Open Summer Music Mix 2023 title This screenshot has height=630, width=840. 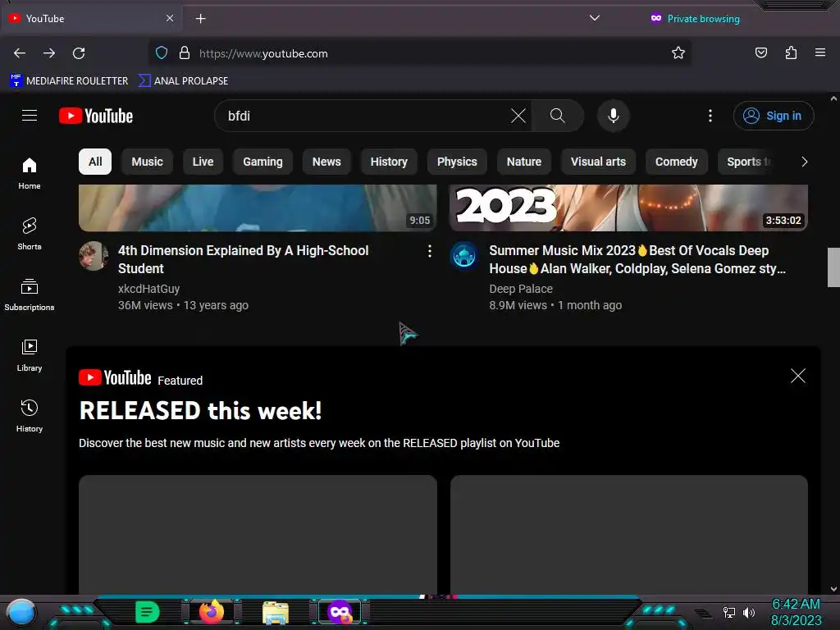click(x=637, y=259)
